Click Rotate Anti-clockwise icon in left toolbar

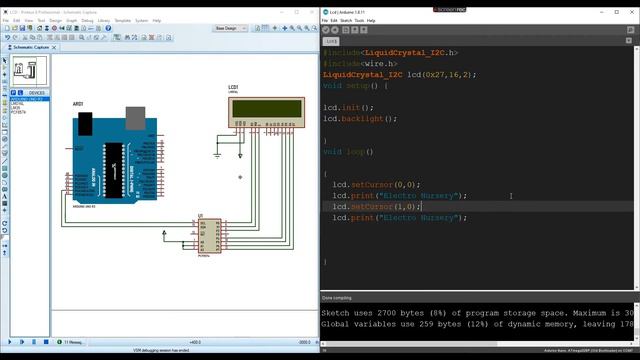[4, 231]
